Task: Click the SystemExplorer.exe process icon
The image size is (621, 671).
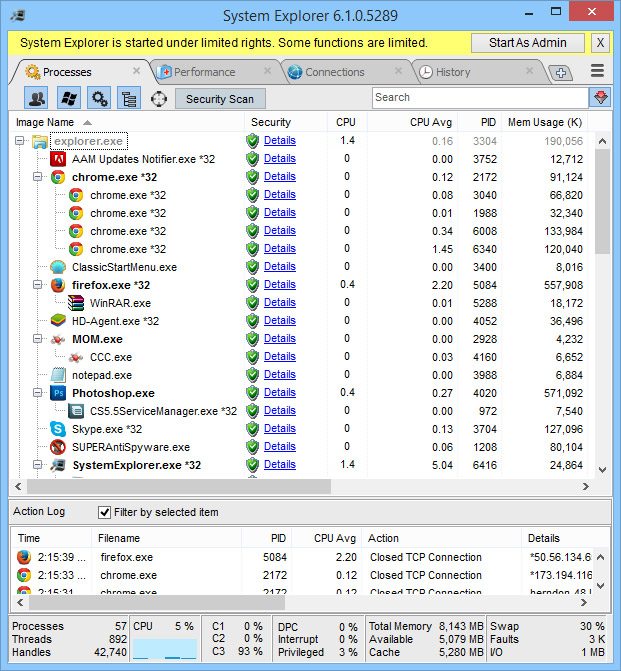Action: pos(58,465)
